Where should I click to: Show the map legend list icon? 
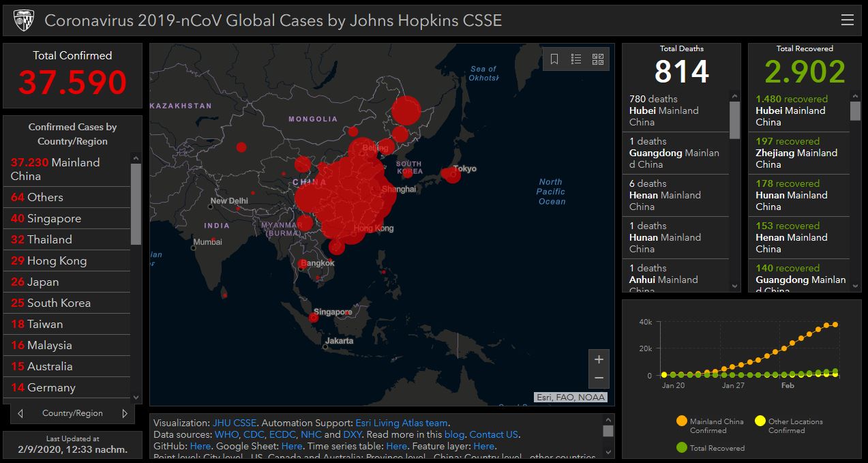tap(576, 59)
